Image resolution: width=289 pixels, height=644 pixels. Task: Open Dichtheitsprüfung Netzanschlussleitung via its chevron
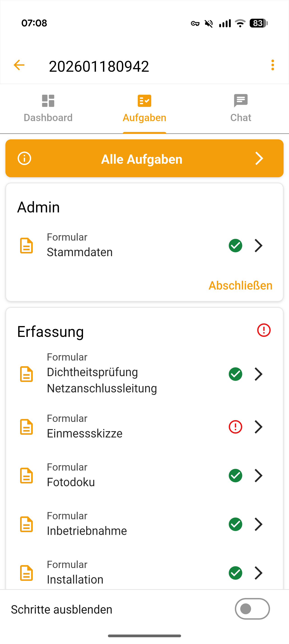click(259, 374)
